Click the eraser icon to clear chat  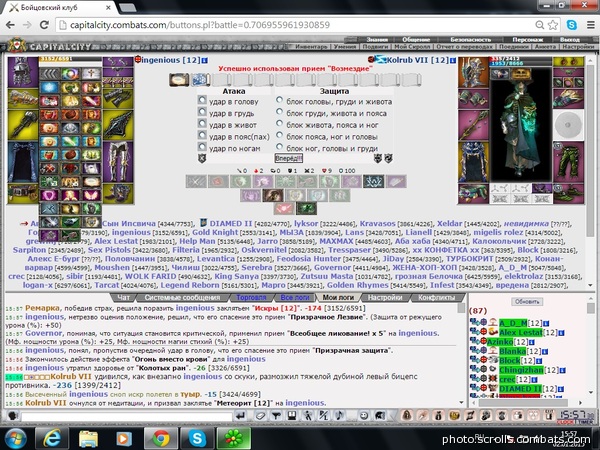click(x=260, y=416)
